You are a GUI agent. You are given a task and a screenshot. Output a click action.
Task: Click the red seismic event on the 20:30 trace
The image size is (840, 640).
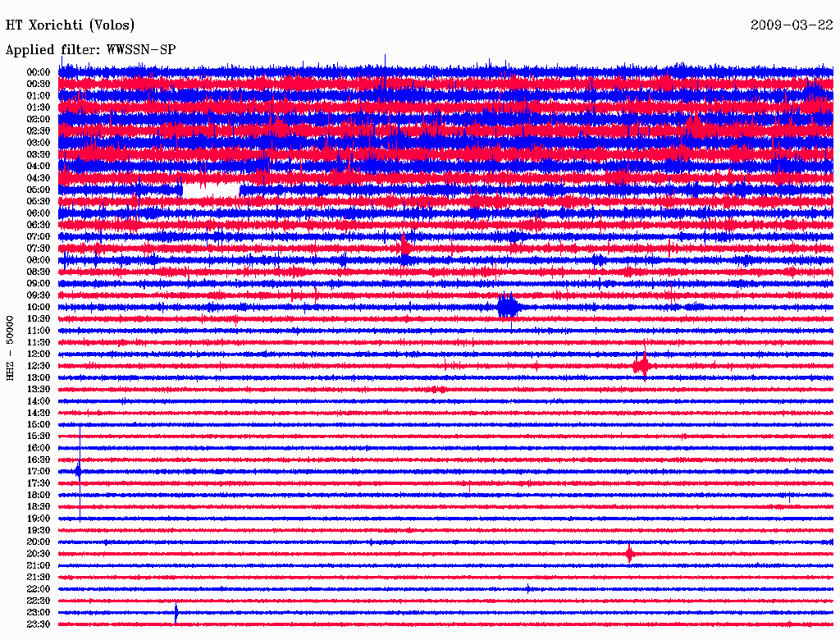(x=630, y=554)
